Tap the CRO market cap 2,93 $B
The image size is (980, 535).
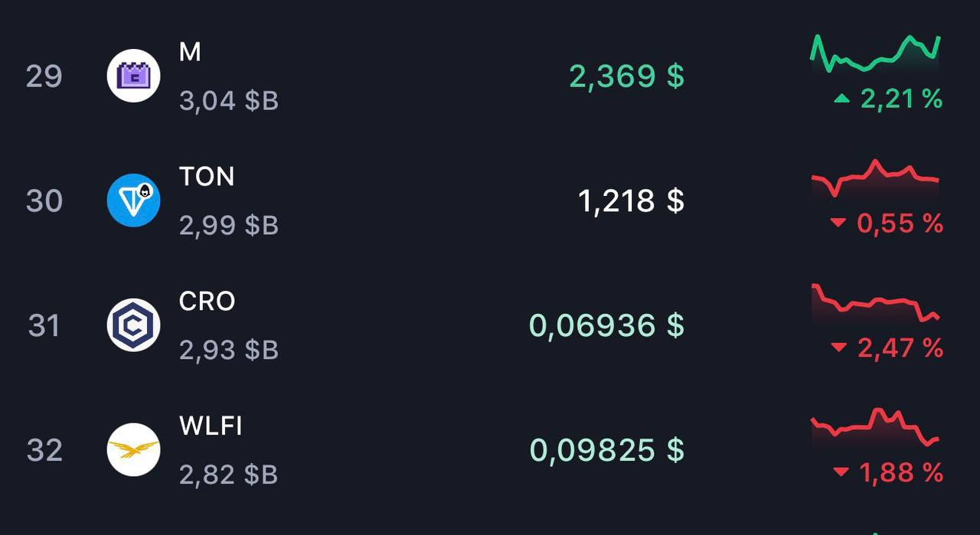pyautogui.click(x=228, y=350)
